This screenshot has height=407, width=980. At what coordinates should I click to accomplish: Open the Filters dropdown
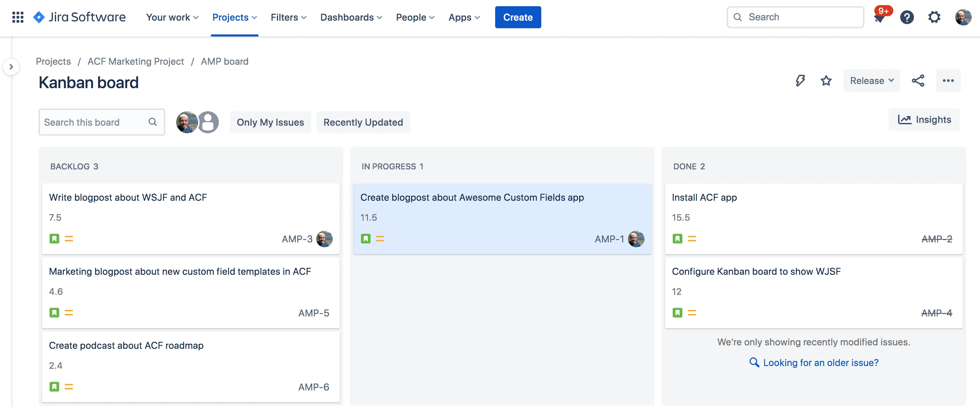click(288, 17)
